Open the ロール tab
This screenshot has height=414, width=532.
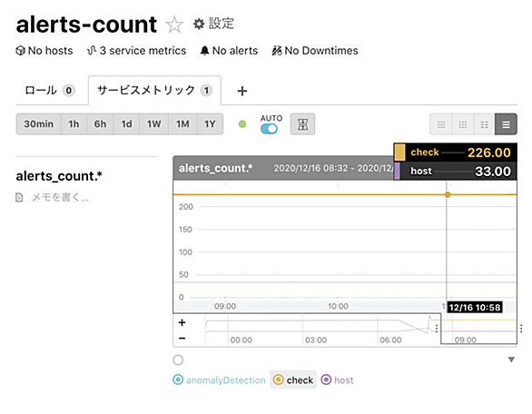(x=50, y=90)
